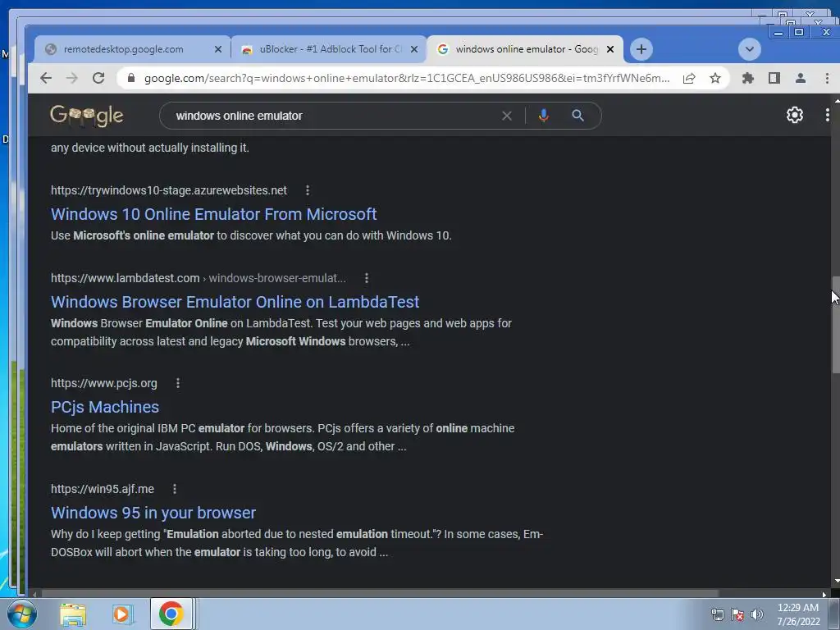Viewport: 840px width, 630px height.
Task: Open options dots beside pcjs.org result
Action: tap(178, 383)
